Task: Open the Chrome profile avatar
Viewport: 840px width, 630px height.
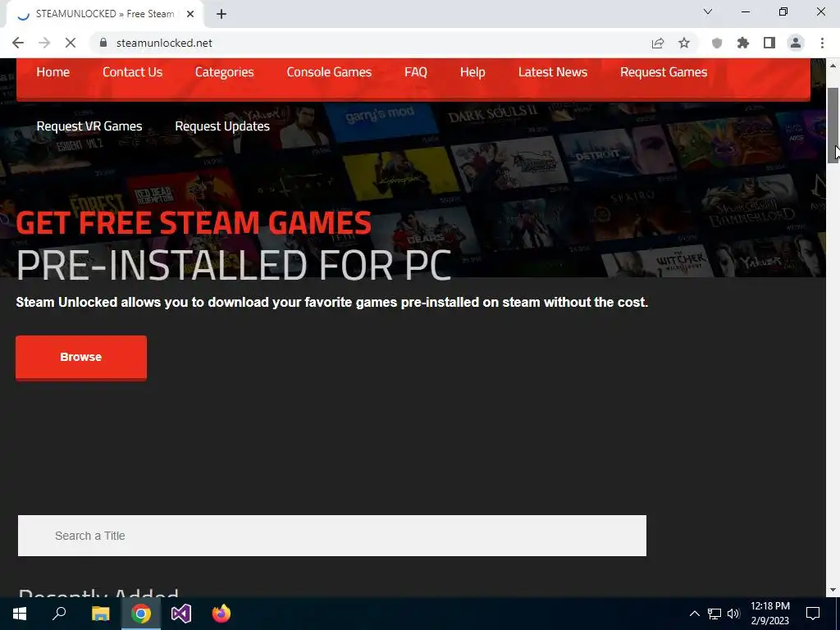Action: (796, 43)
